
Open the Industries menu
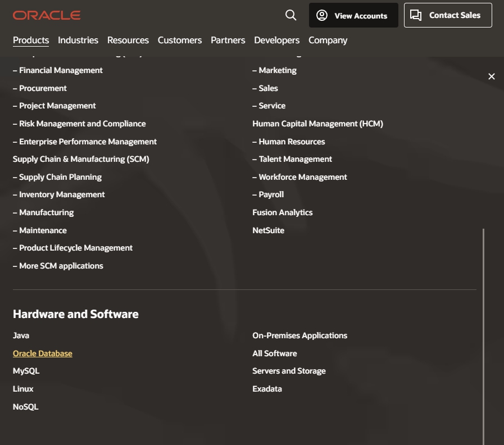pos(78,40)
